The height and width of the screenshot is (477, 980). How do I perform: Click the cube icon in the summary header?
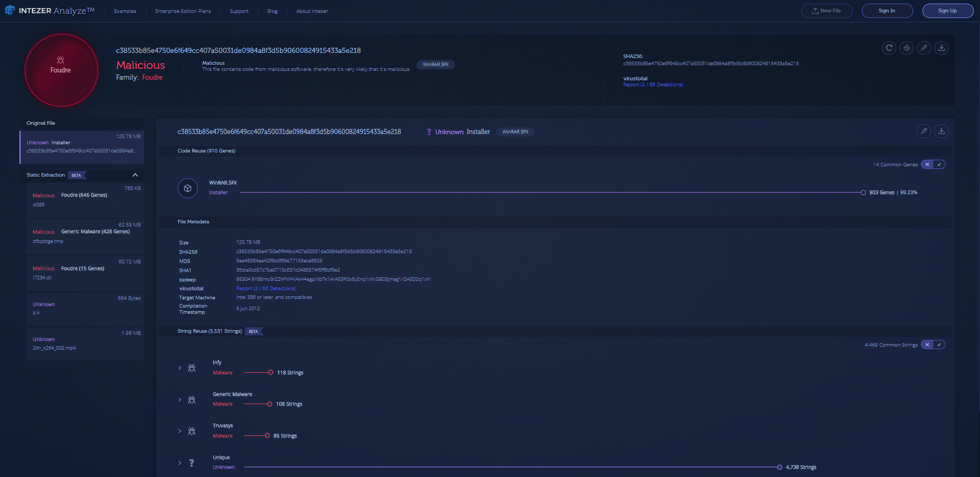click(x=907, y=48)
